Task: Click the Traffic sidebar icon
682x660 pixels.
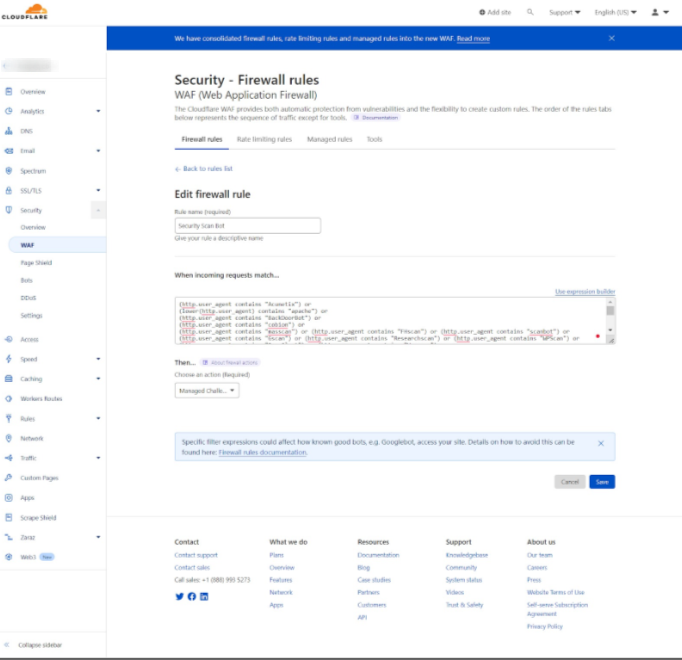Action: (x=9, y=458)
